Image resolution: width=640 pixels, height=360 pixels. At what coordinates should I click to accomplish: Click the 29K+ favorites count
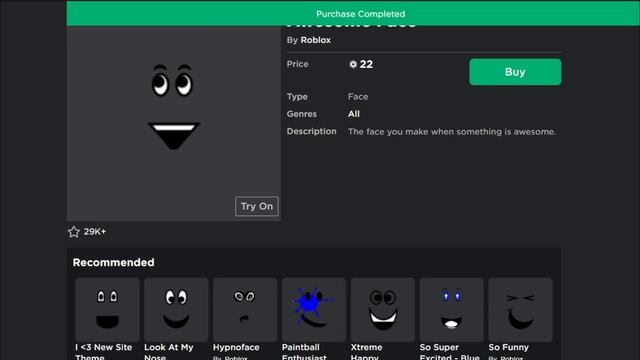(95, 232)
